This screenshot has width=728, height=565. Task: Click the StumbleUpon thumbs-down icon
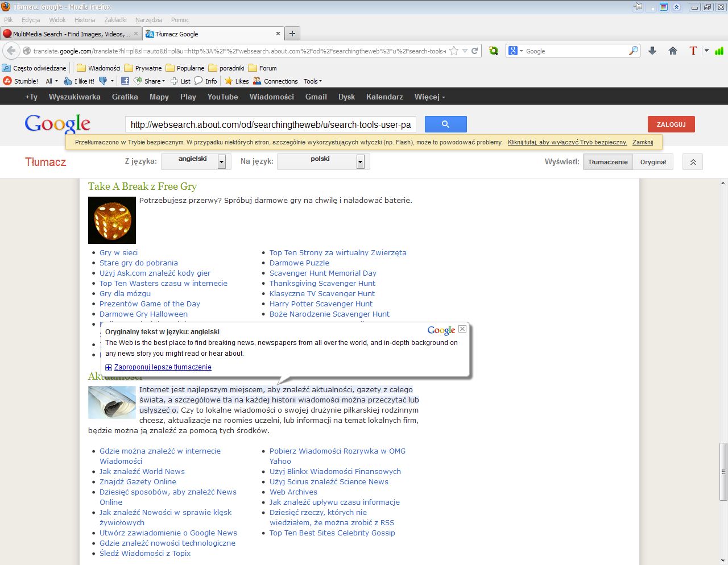103,81
